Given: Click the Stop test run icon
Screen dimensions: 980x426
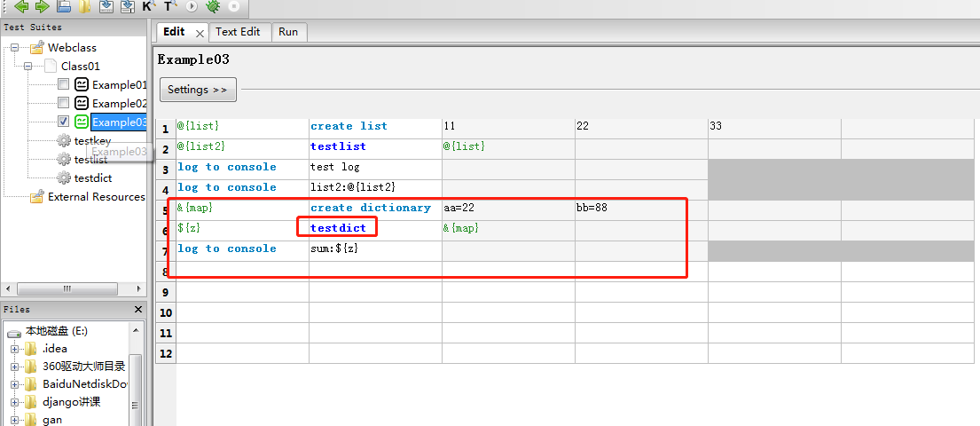Looking at the screenshot, I should (x=234, y=6).
